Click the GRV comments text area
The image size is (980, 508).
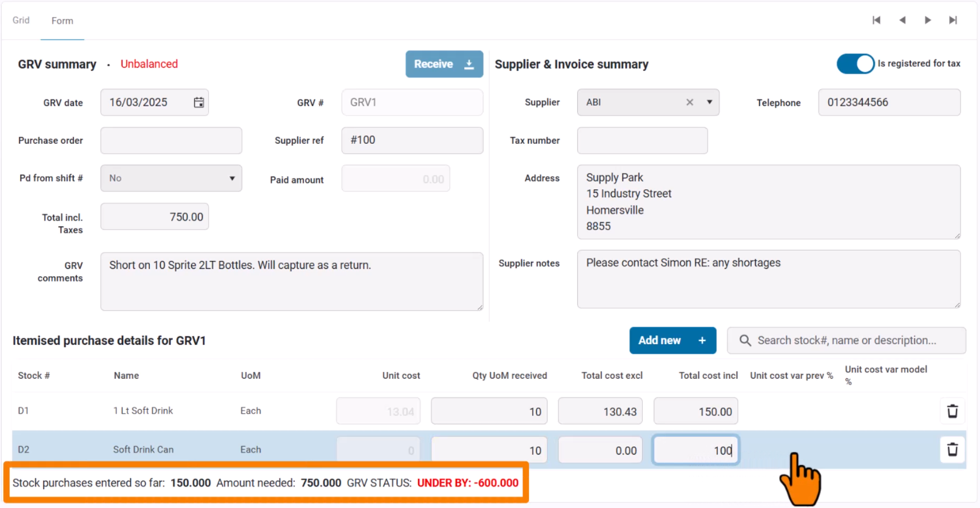click(x=291, y=282)
